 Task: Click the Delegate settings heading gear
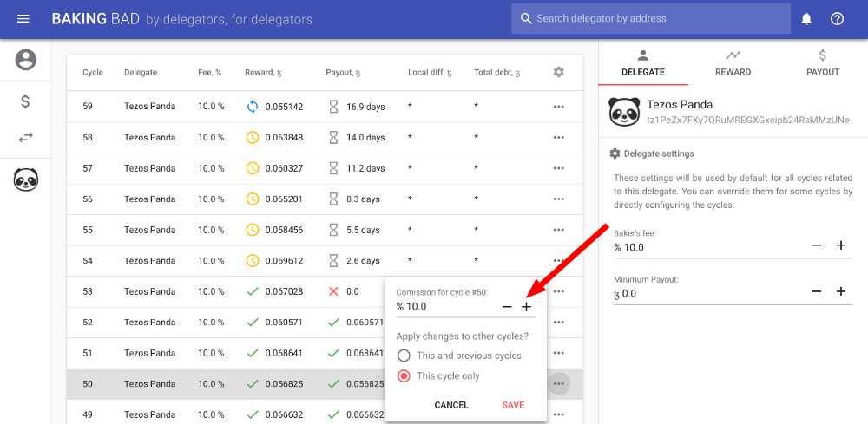pyautogui.click(x=615, y=153)
